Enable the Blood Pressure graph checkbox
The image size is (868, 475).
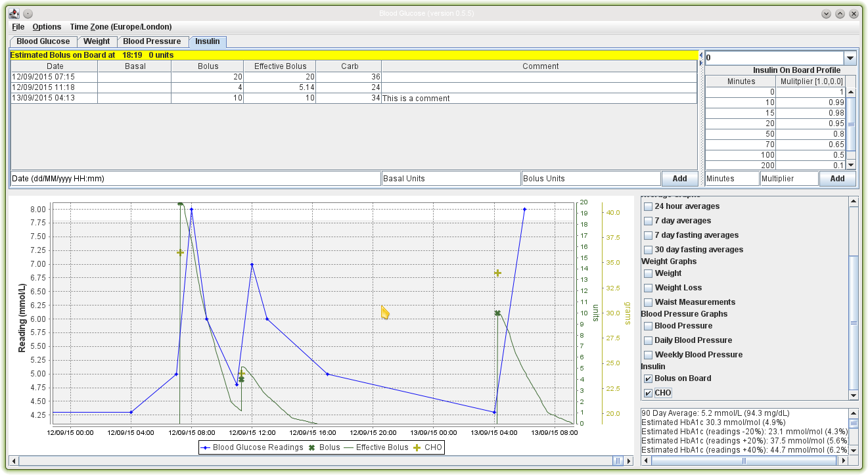tap(649, 326)
